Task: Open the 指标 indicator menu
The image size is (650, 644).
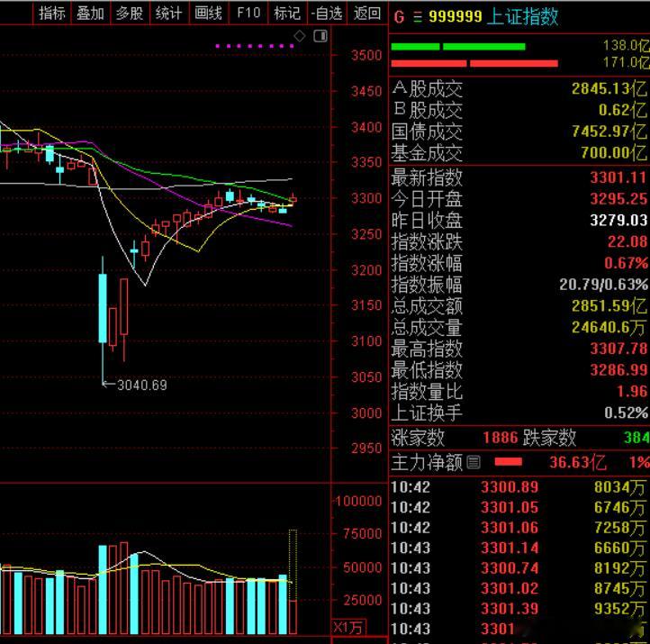Action: [52, 14]
